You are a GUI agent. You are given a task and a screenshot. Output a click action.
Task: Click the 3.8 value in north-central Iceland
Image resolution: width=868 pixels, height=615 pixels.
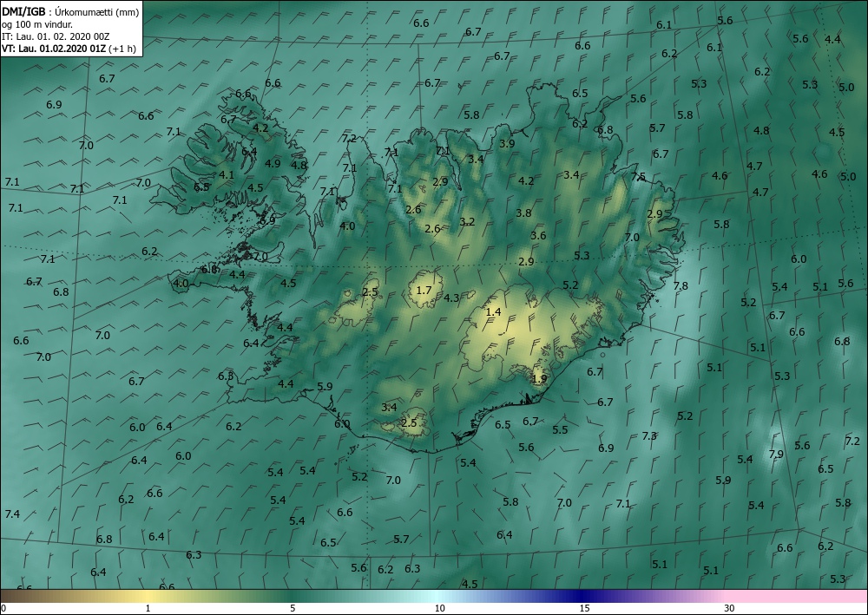(x=523, y=213)
